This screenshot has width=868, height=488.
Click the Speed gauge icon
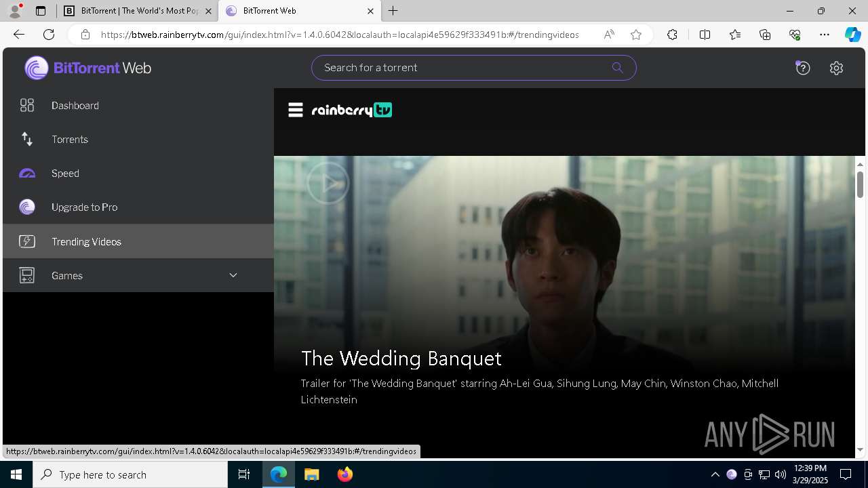coord(27,174)
